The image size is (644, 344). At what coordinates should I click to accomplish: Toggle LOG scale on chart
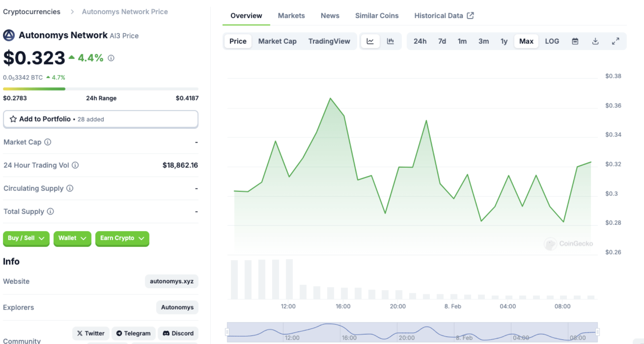(x=552, y=41)
